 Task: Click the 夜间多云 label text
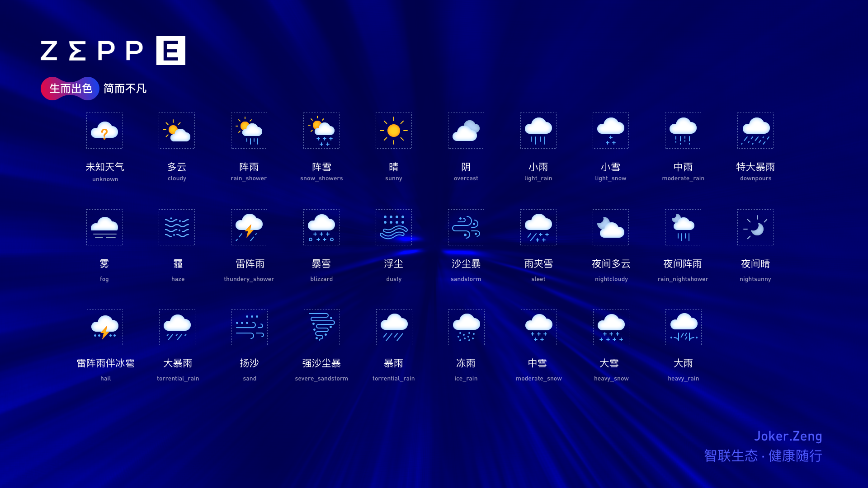tap(611, 264)
